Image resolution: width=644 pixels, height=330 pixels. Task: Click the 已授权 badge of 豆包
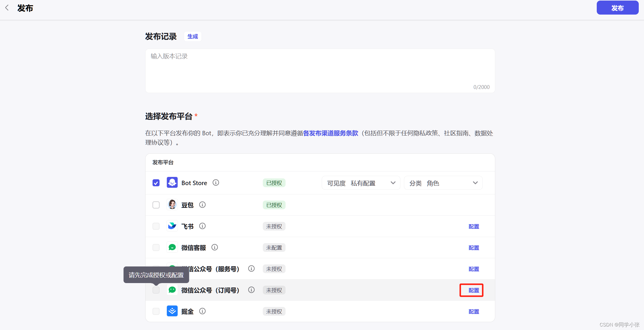(274, 205)
